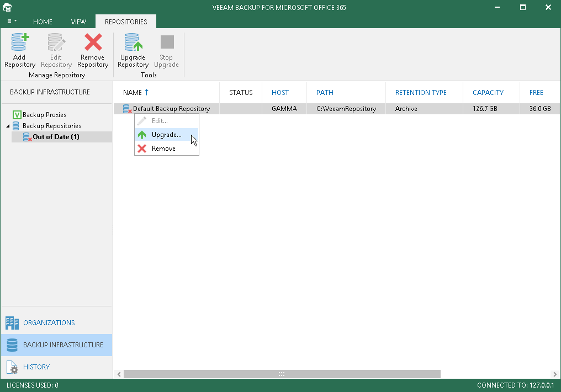
Task: Click the Out of Date repository icon
Action: pyautogui.click(x=27, y=137)
